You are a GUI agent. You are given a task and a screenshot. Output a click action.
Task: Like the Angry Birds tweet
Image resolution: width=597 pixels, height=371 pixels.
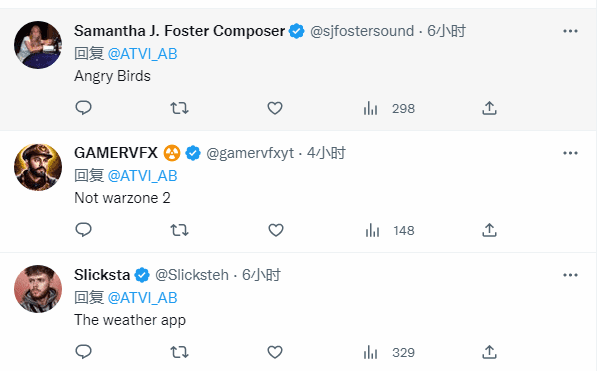(x=275, y=108)
